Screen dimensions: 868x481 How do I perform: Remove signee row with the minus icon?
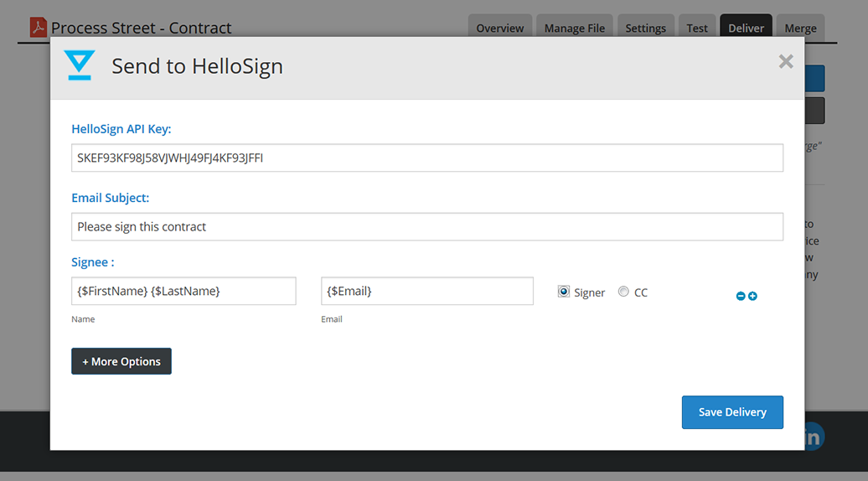pyautogui.click(x=741, y=296)
